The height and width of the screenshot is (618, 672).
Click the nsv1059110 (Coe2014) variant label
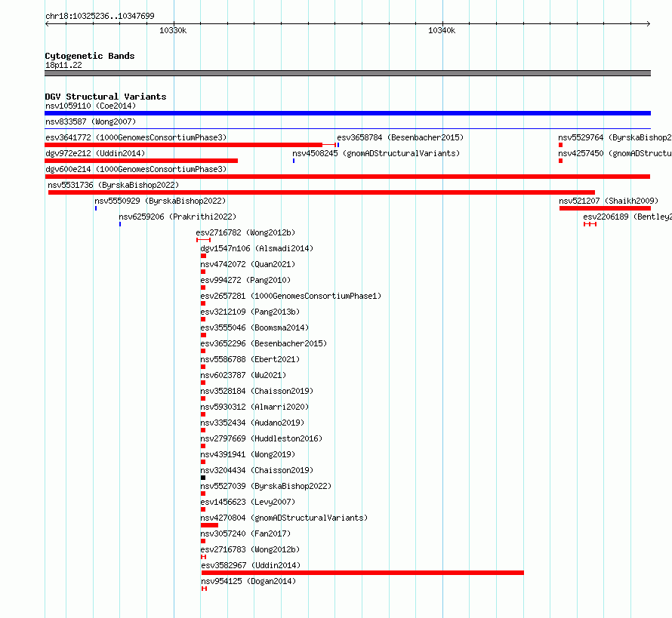[x=91, y=106]
